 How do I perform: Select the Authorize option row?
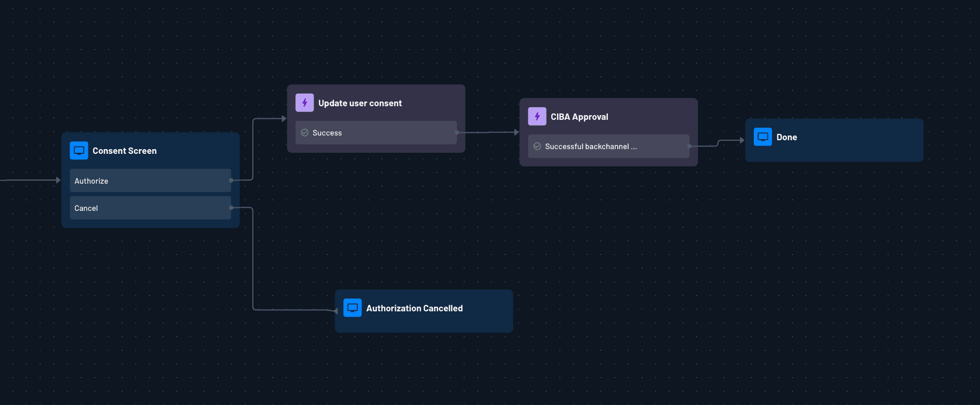click(x=150, y=181)
